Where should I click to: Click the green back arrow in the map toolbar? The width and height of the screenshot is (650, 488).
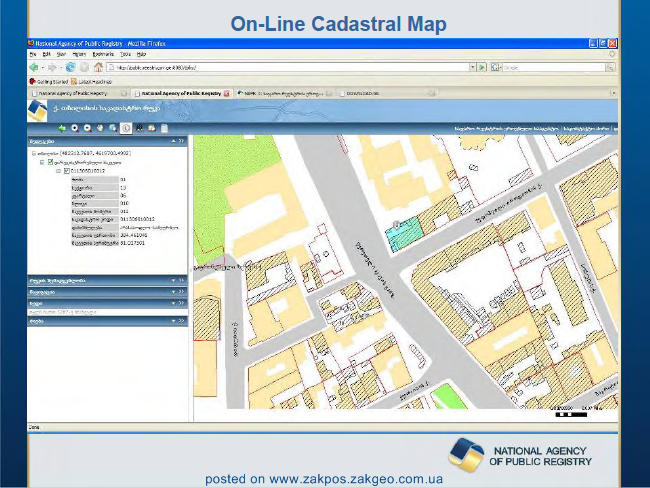tap(62, 128)
